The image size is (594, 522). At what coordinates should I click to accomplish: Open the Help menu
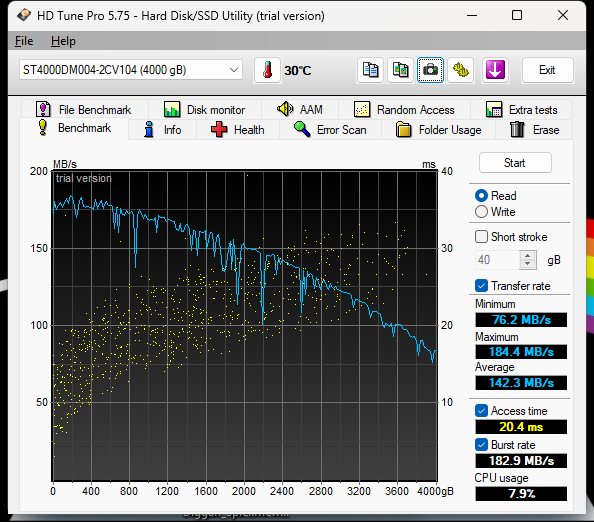pyautogui.click(x=63, y=41)
